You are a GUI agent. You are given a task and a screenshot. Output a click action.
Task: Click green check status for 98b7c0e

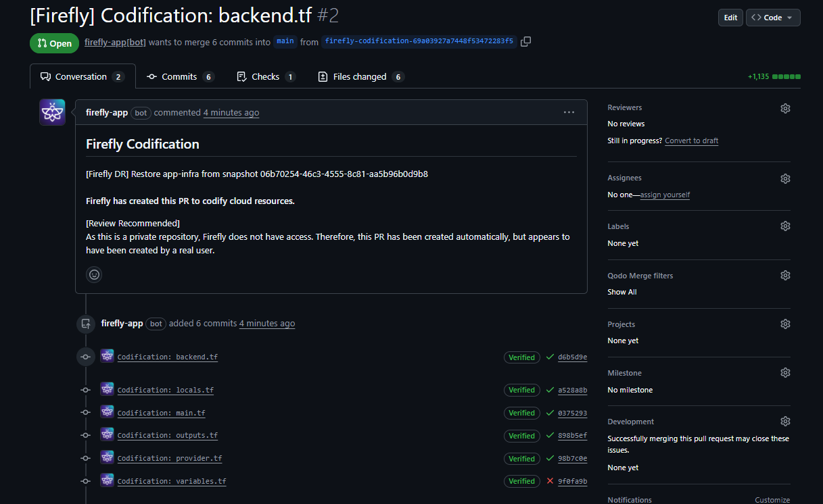click(x=550, y=458)
